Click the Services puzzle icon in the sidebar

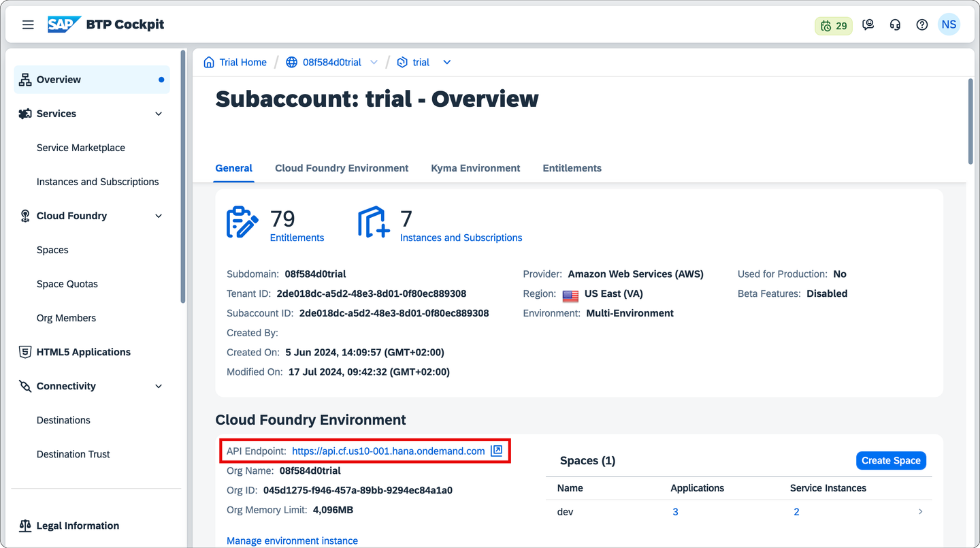[25, 114]
